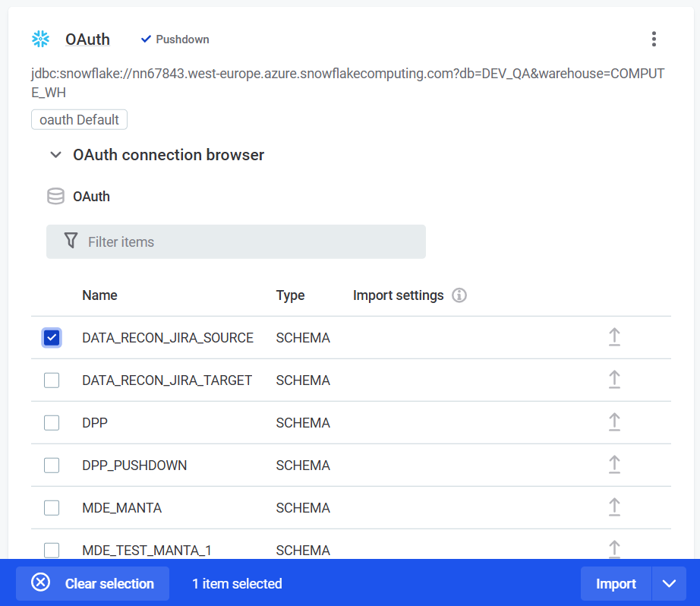Image resolution: width=700 pixels, height=606 pixels.
Task: Click the Import button
Action: click(x=616, y=583)
